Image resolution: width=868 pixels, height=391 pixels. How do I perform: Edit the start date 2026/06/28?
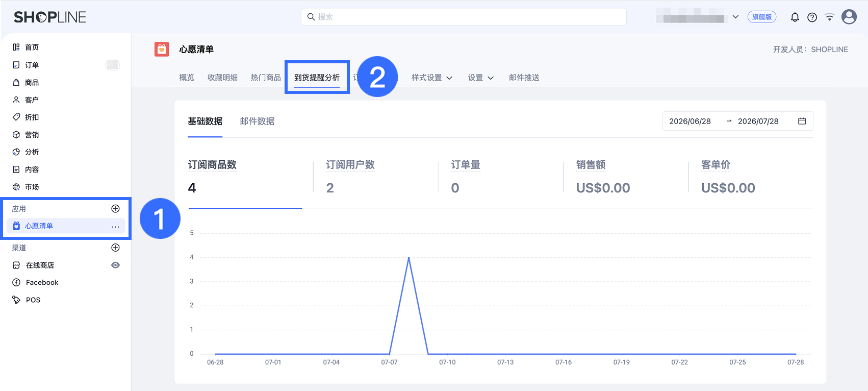click(x=690, y=121)
